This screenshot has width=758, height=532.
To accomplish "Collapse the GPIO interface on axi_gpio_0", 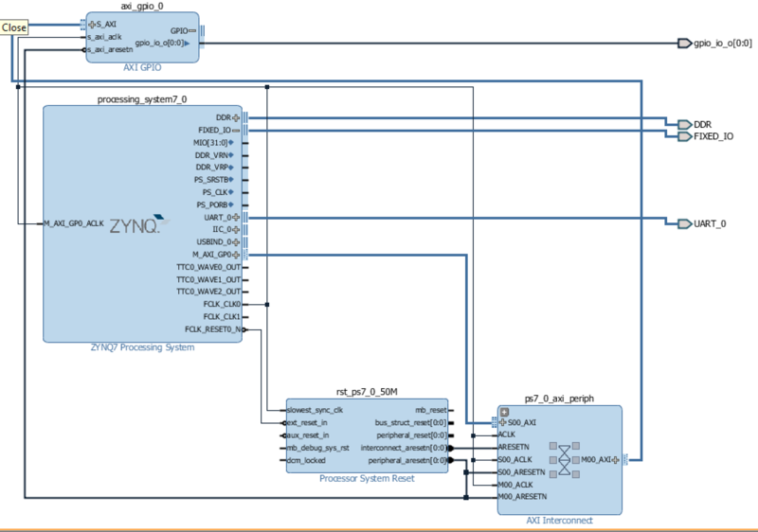I will point(192,30).
